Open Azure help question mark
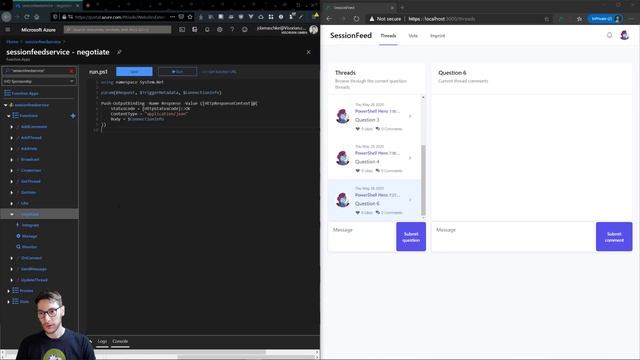The height and width of the screenshot is (360, 640). (232, 30)
